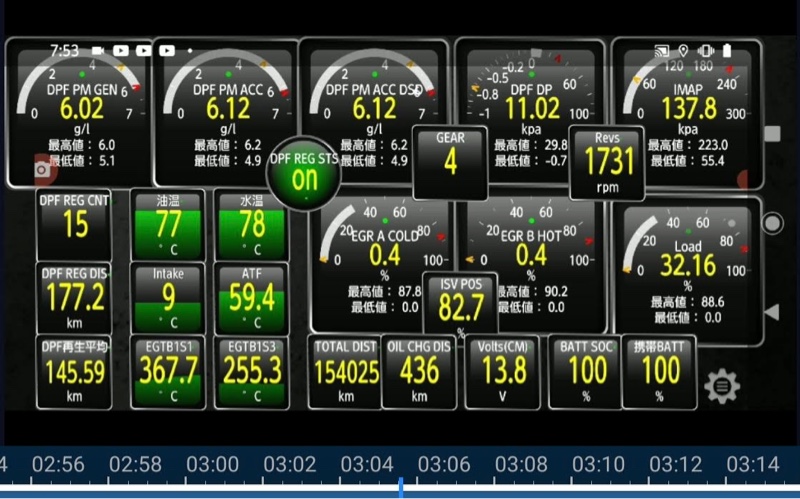
Task: Jump to 03:02 on the timeline
Action: point(290,464)
